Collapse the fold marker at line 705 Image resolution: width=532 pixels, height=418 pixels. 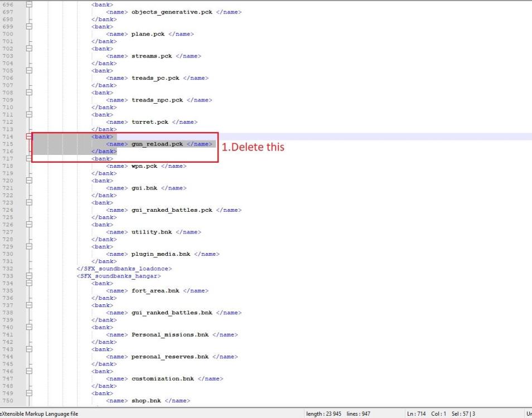coord(29,71)
